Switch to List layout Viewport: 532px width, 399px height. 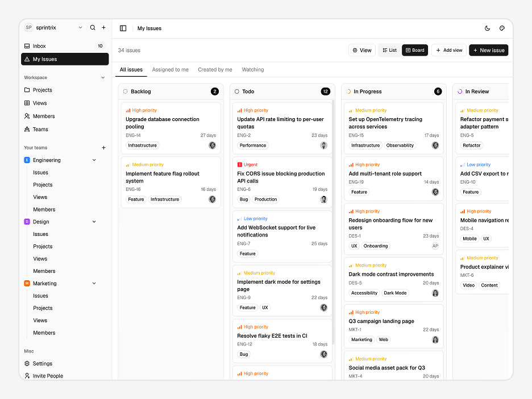(389, 50)
